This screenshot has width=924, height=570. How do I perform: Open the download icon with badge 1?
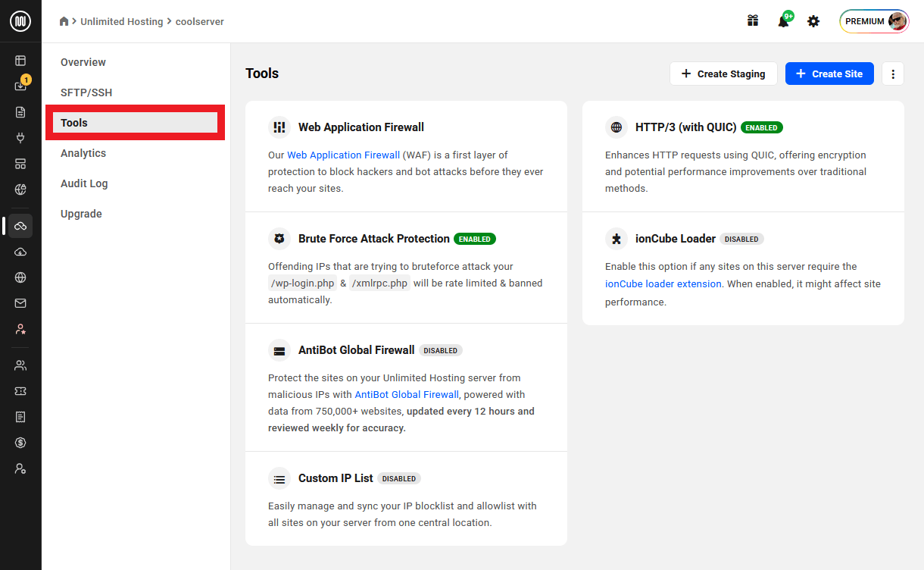coord(20,86)
